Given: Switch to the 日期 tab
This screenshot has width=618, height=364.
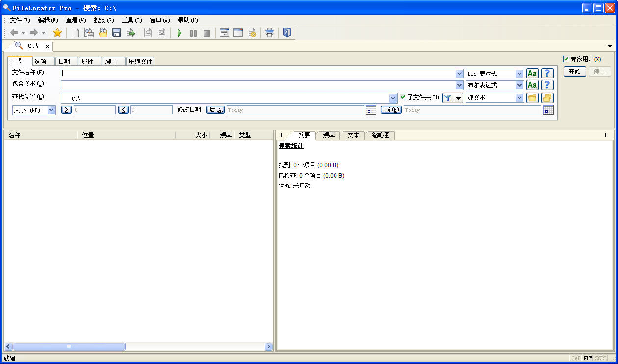Looking at the screenshot, I should coord(66,61).
